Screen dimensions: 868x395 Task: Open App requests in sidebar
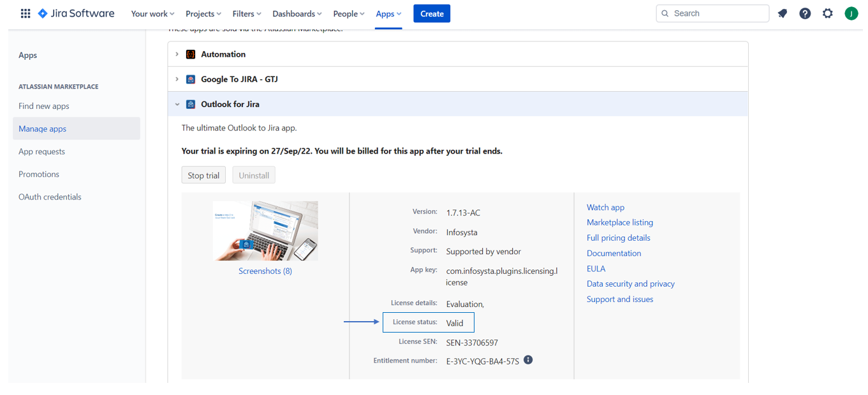point(42,152)
